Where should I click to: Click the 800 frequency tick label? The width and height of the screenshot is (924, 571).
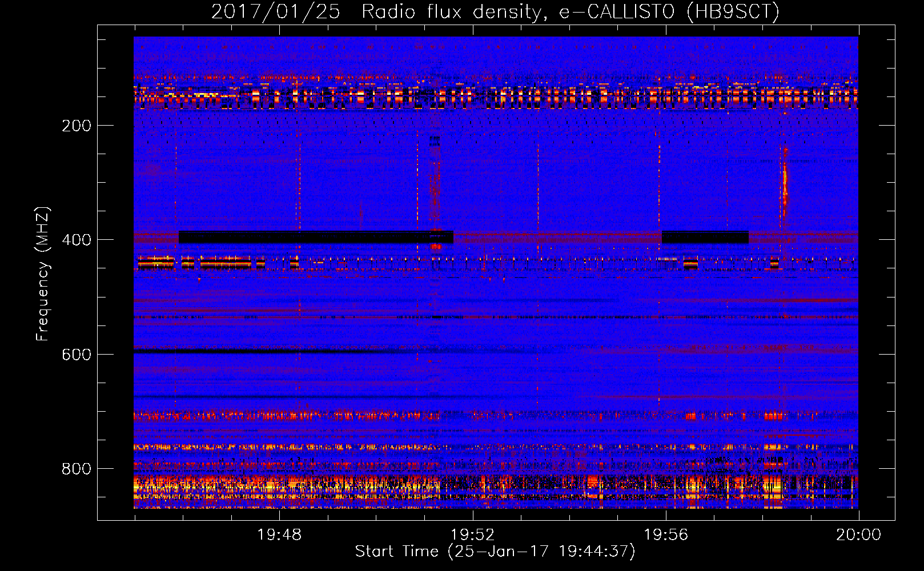coord(77,469)
